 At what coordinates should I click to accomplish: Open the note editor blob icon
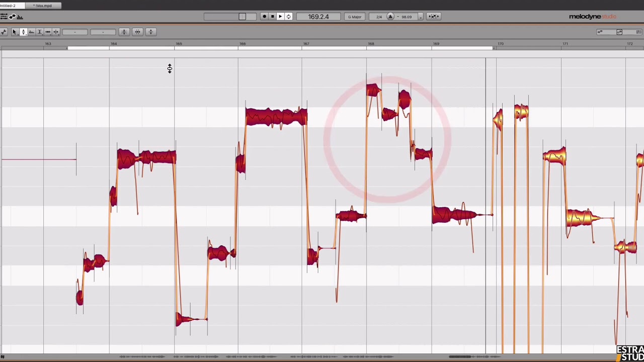[12, 16]
